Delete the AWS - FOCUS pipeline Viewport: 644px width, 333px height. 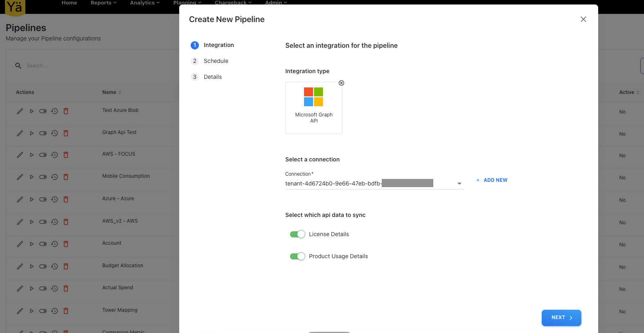click(66, 155)
